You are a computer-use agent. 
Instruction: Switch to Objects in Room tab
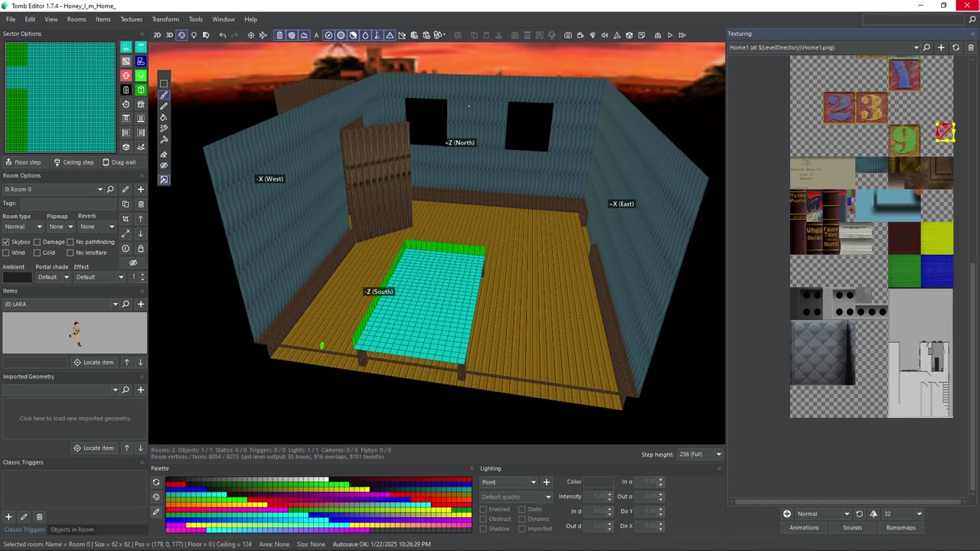(72, 530)
